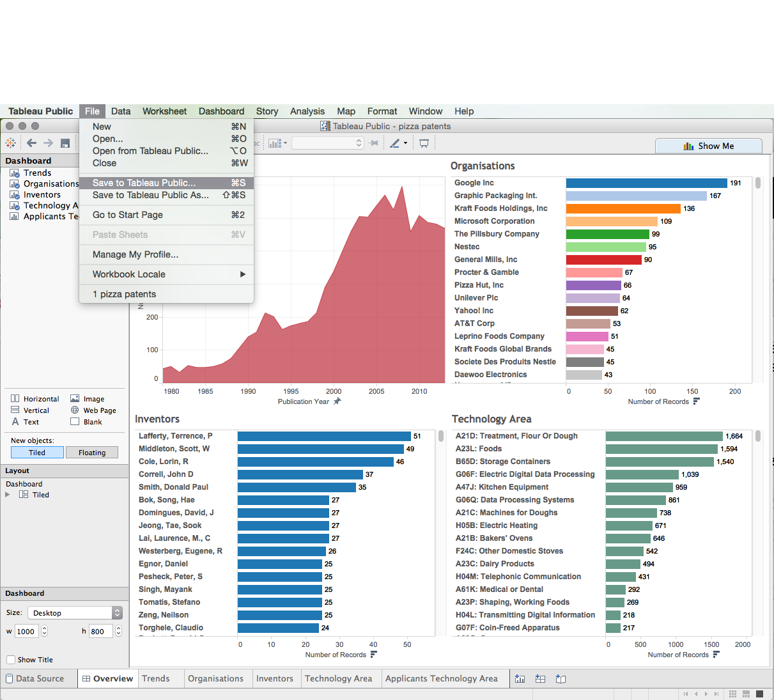774x700 pixels.
Task: Click the Google Inc blue bar
Action: click(647, 183)
